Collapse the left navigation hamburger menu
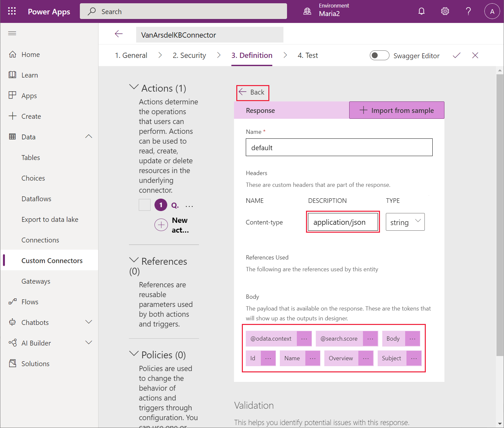The image size is (504, 428). pos(12,33)
